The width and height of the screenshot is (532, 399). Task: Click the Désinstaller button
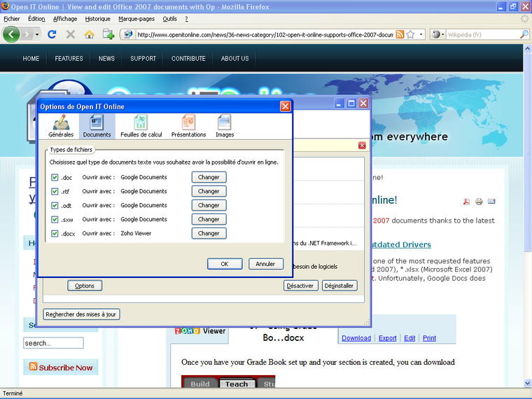coord(339,286)
